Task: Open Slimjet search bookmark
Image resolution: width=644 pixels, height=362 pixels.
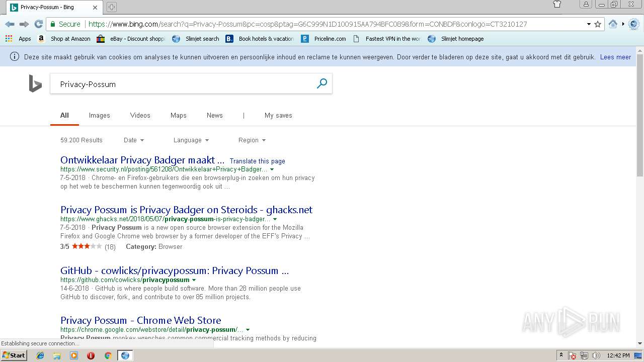Action: (x=196, y=39)
